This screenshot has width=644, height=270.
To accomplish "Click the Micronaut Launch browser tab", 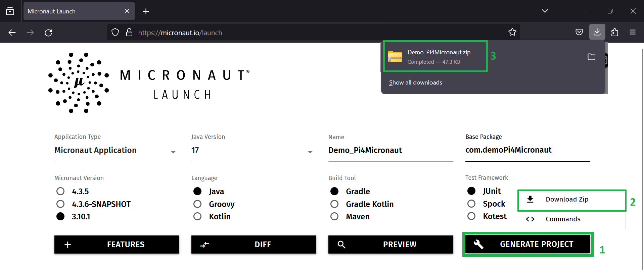I will tap(79, 11).
